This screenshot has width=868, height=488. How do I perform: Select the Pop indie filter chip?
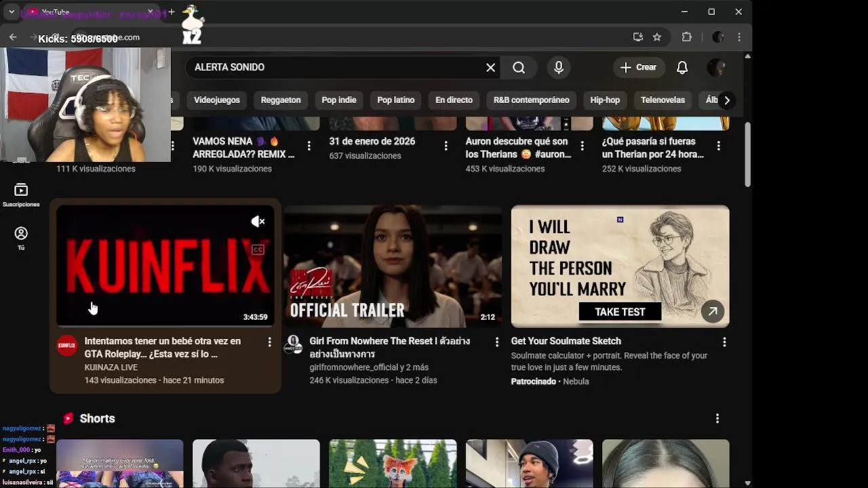point(339,100)
